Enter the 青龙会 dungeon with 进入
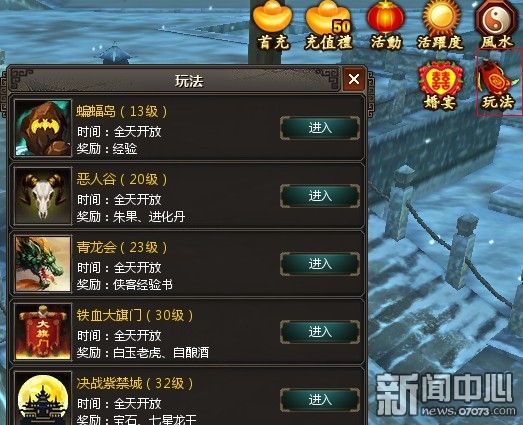Viewport: 523px width, 425px height. click(320, 264)
